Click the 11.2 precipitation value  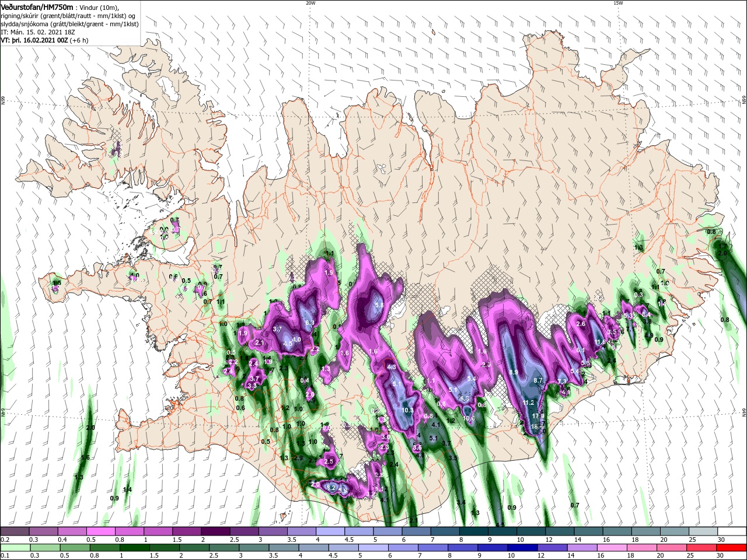point(529,402)
